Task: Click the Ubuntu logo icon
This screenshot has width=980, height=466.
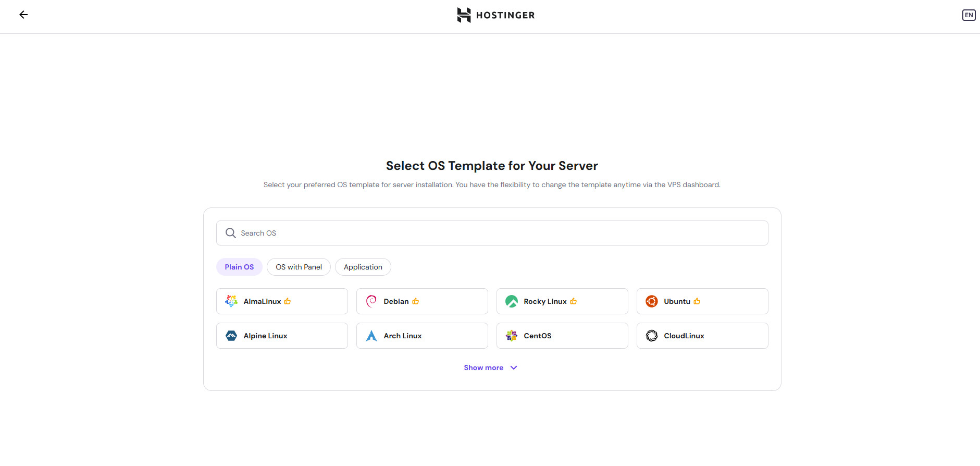Action: 652,301
